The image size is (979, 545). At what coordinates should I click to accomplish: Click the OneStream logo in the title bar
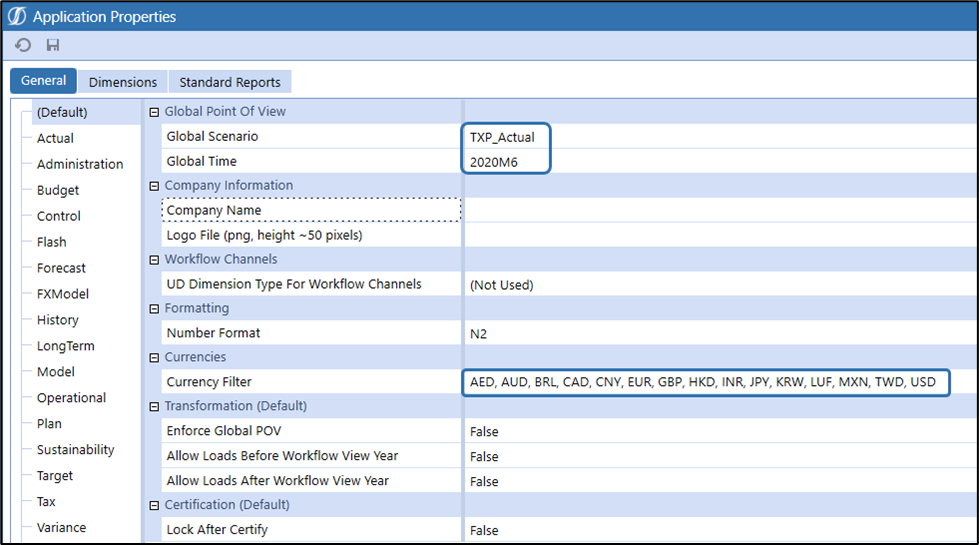click(x=17, y=16)
